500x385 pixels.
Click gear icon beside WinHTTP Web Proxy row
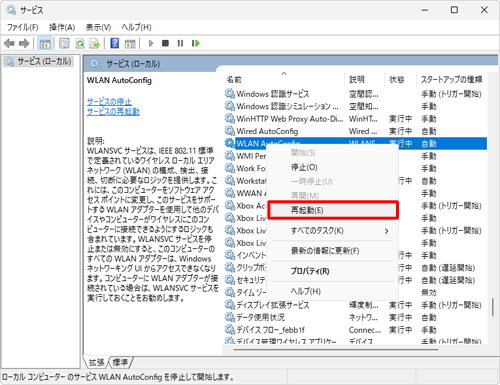(230, 118)
